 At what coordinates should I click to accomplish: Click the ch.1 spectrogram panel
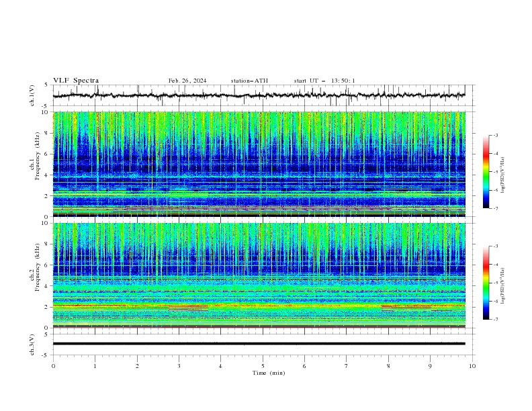[259, 164]
